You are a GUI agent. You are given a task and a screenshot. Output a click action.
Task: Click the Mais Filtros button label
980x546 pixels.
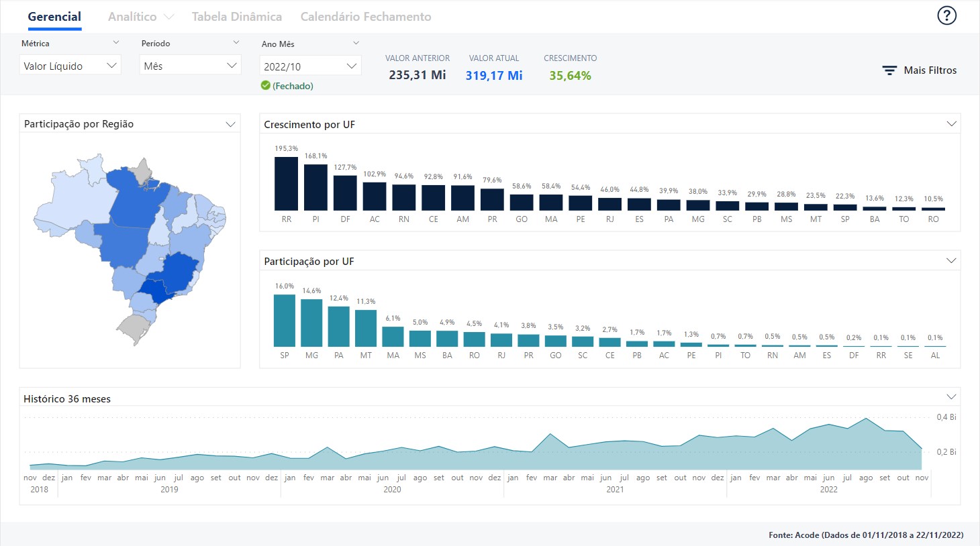coord(930,70)
